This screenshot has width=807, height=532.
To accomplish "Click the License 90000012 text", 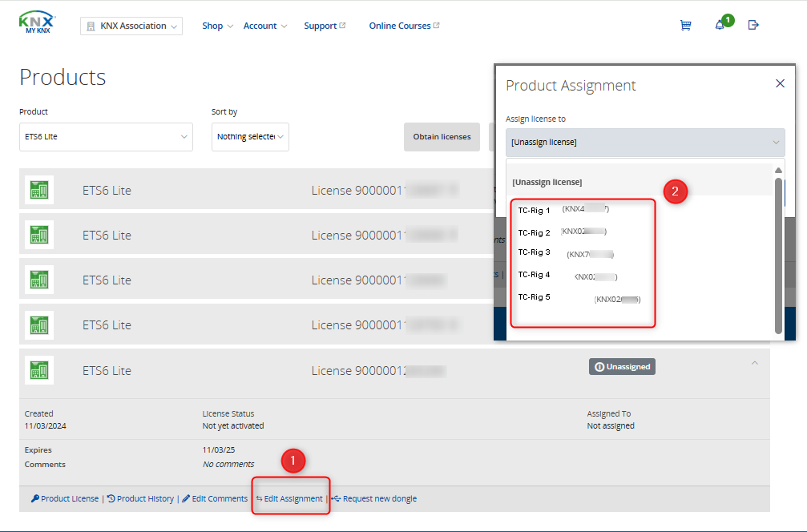I will click(x=359, y=370).
